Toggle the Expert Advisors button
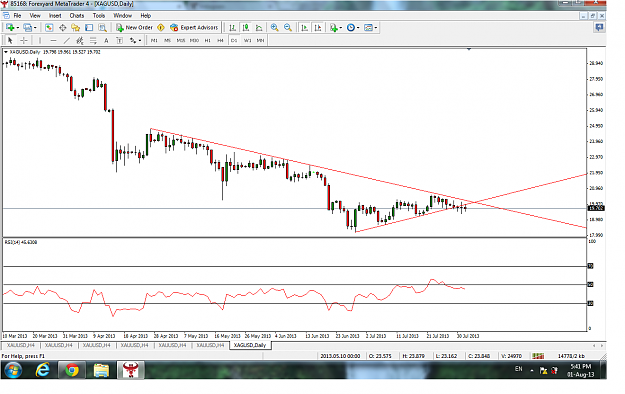 click(x=194, y=28)
